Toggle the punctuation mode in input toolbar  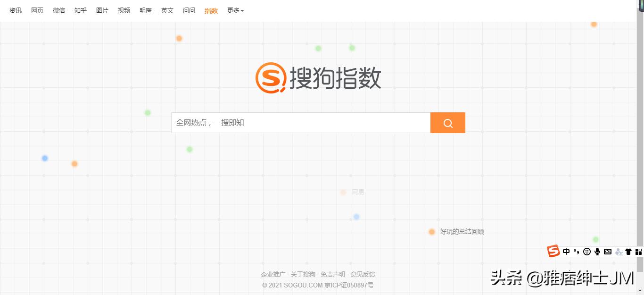(576, 252)
